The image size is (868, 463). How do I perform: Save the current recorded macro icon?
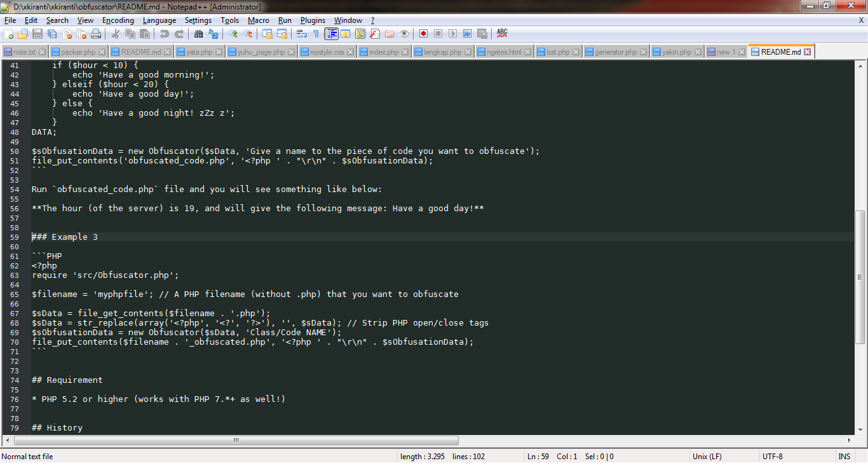pos(482,34)
